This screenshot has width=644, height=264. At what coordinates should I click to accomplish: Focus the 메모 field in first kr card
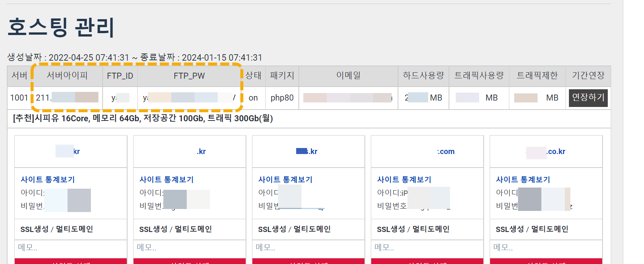point(71,248)
